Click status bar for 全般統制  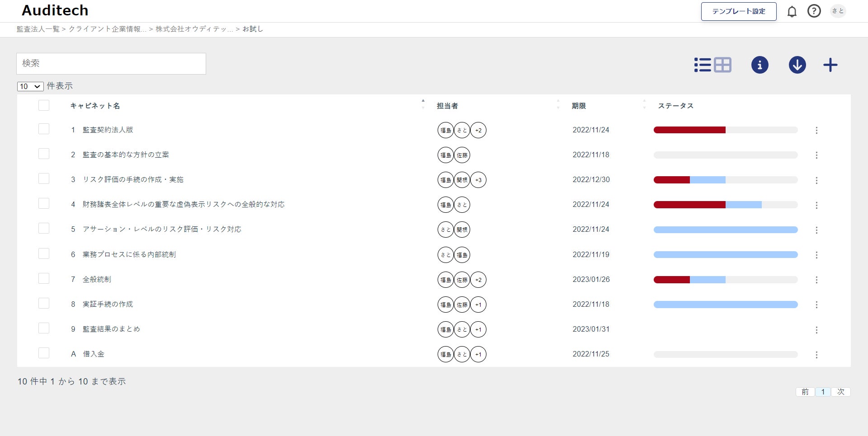(x=726, y=280)
